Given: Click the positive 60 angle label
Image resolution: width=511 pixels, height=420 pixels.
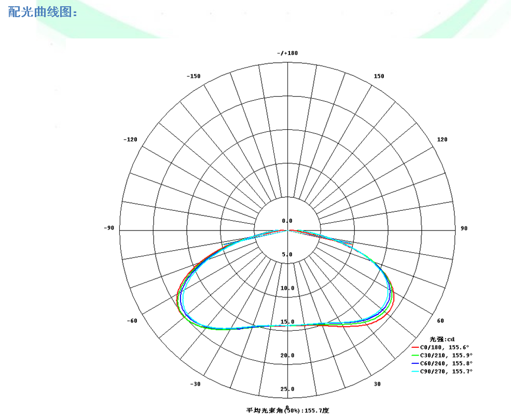Looking at the screenshot, I should tap(440, 321).
